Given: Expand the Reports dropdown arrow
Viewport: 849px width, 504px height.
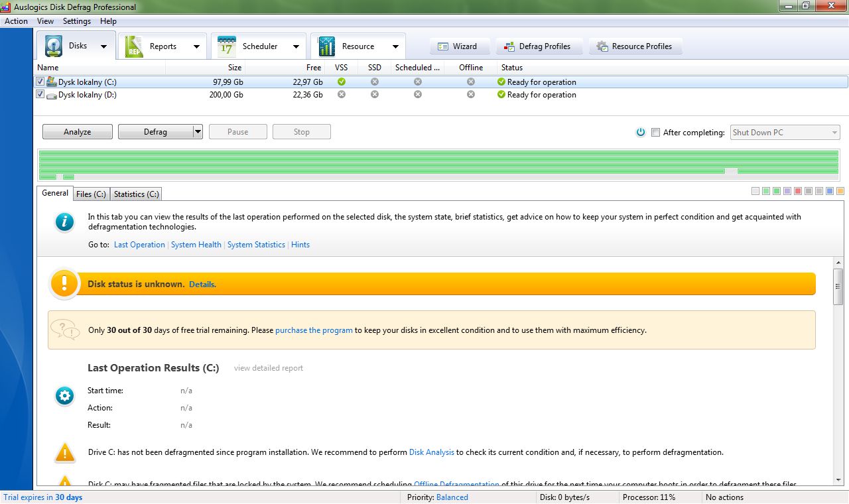Looking at the screenshot, I should click(x=196, y=46).
